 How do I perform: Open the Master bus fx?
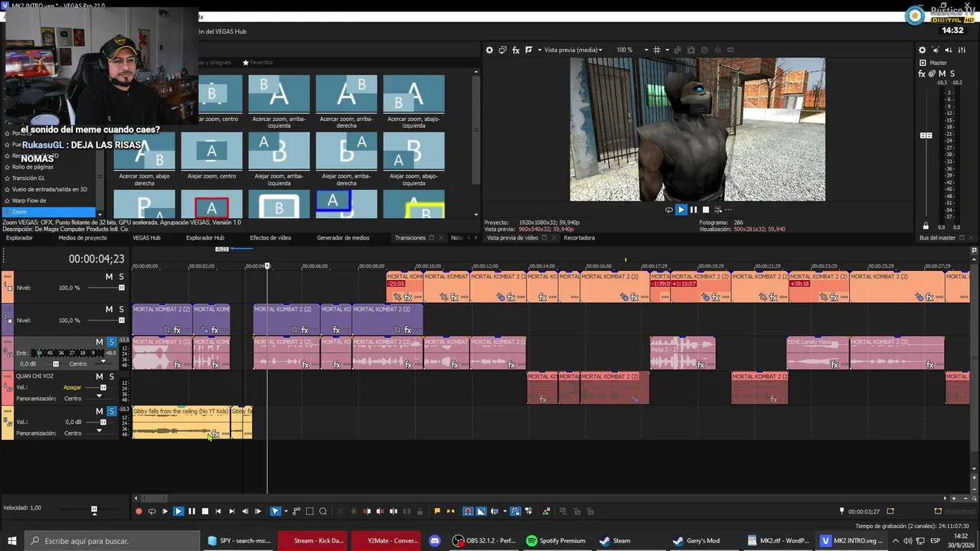pyautogui.click(x=922, y=73)
